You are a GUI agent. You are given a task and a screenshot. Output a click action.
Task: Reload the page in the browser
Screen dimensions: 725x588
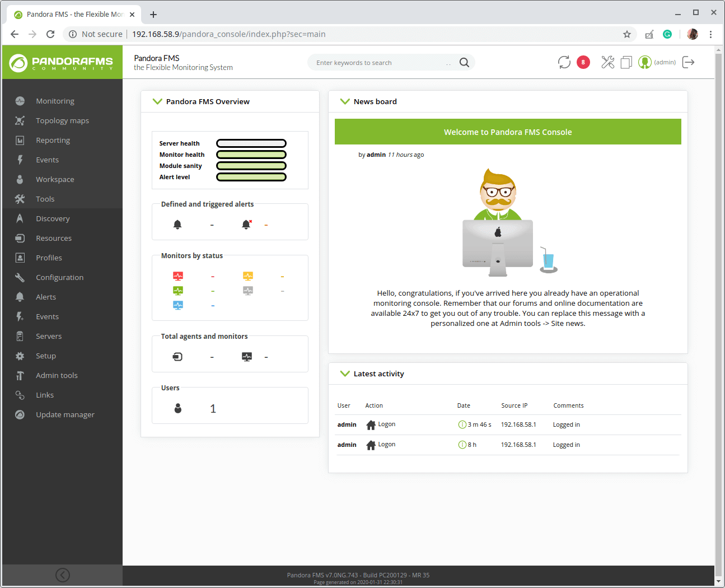[x=50, y=34]
